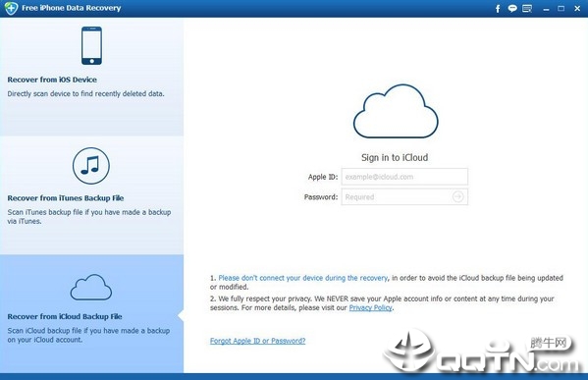588x380 pixels.
Task: Maximize the application window
Action: [x=561, y=8]
